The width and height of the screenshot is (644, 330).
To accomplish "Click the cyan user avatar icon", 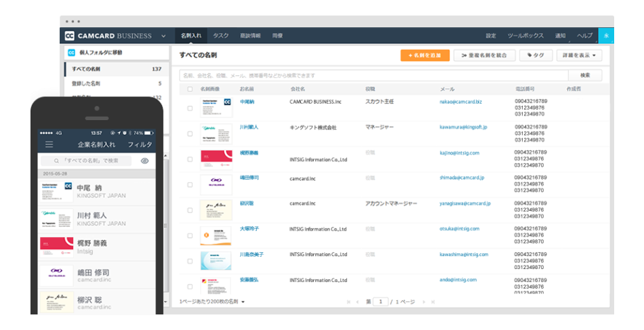I will (606, 35).
